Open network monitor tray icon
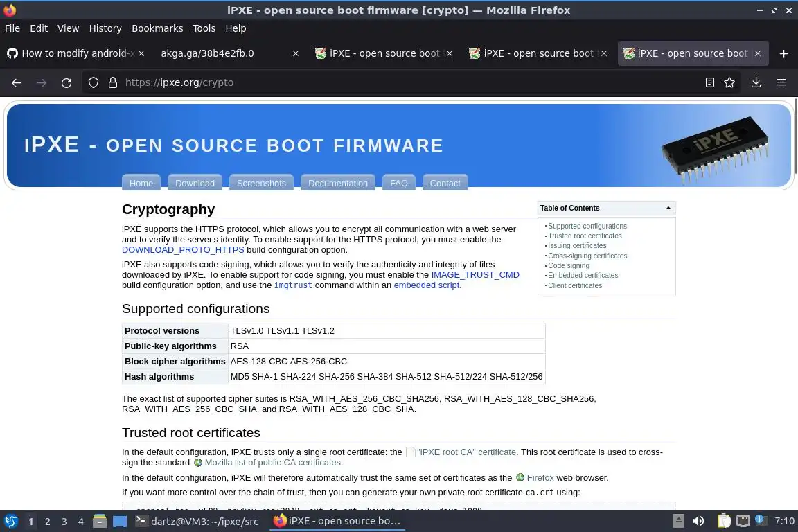The image size is (798, 532). click(743, 521)
